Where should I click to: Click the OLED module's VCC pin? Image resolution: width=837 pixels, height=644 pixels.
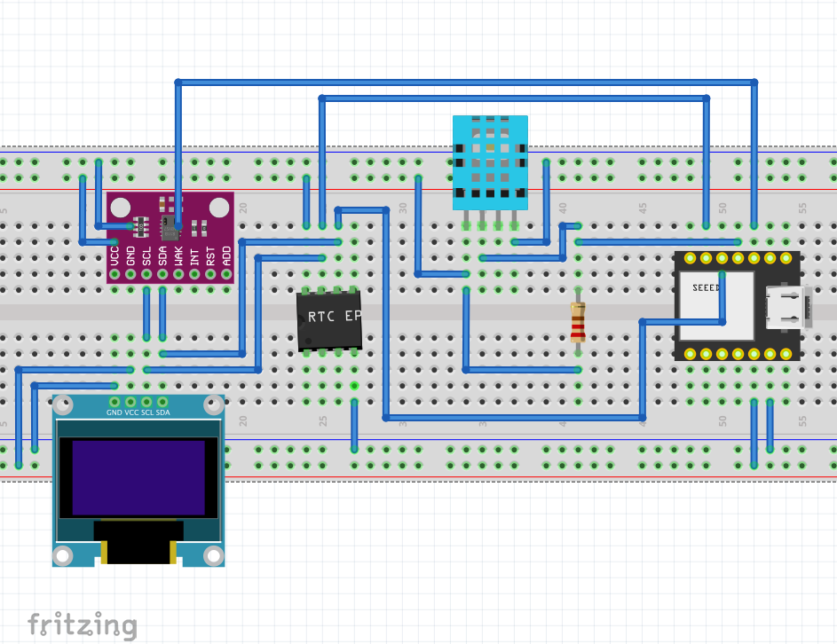click(130, 403)
